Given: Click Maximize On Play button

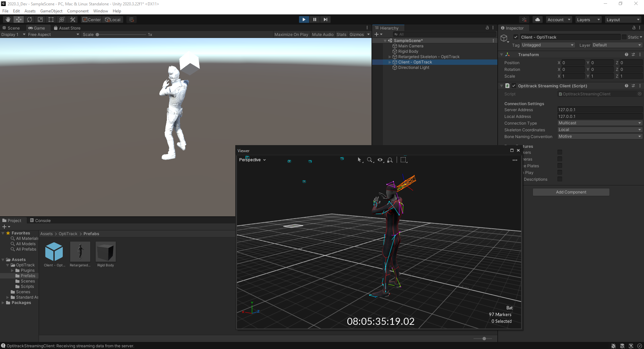Looking at the screenshot, I should [x=291, y=35].
